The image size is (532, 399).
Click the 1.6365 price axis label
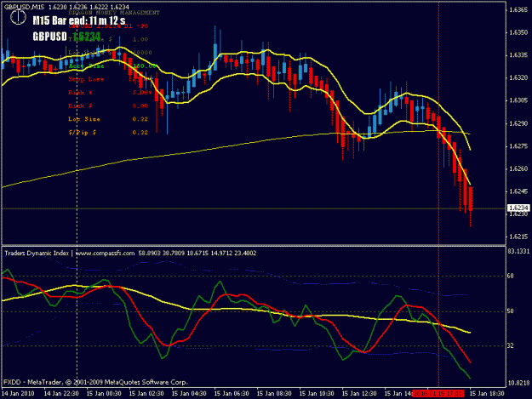(x=518, y=9)
